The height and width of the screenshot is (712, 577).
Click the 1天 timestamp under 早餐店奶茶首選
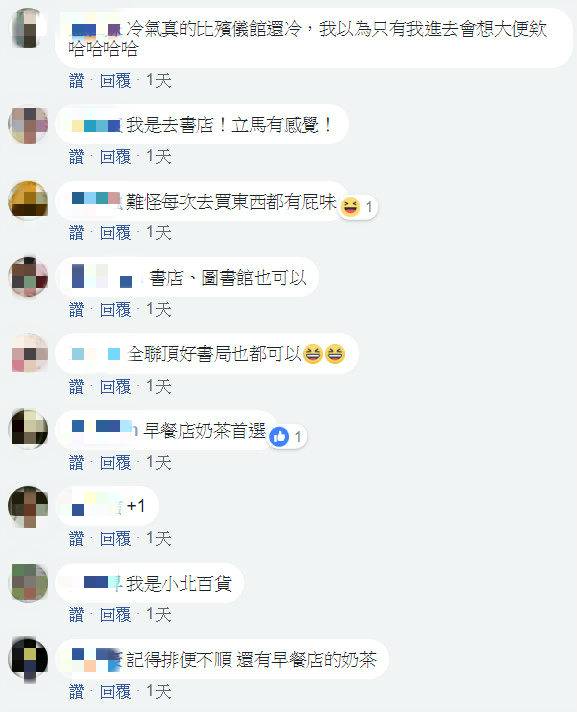point(158,463)
